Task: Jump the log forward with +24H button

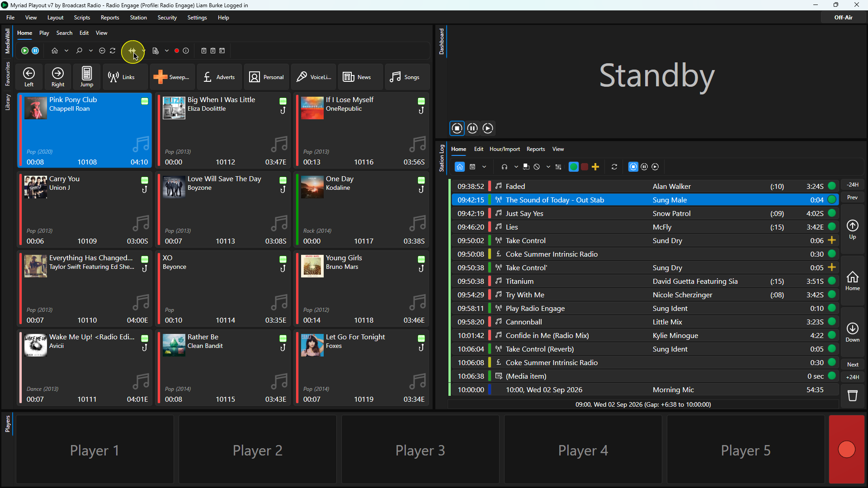Action: coord(853,377)
